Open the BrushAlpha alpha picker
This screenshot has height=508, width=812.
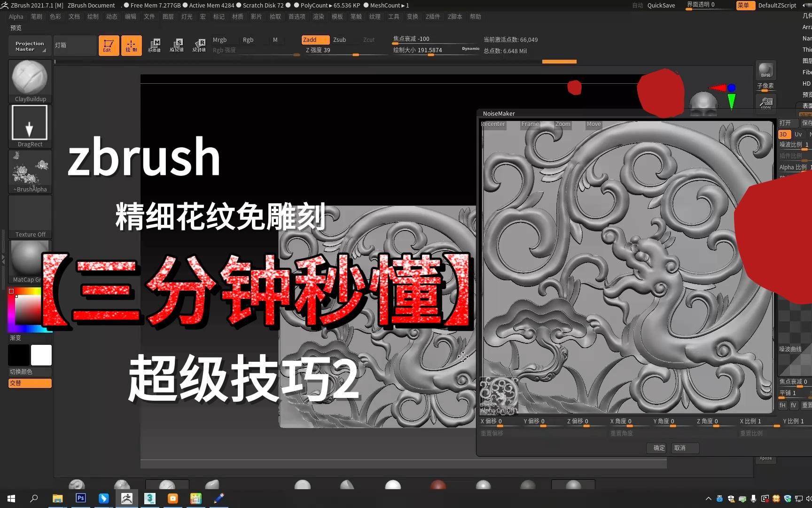tap(30, 171)
